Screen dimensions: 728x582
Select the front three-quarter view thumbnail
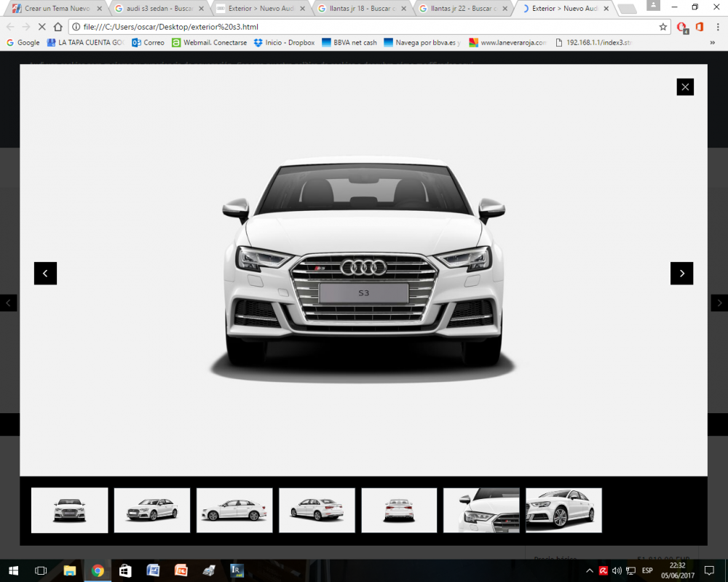pos(152,510)
